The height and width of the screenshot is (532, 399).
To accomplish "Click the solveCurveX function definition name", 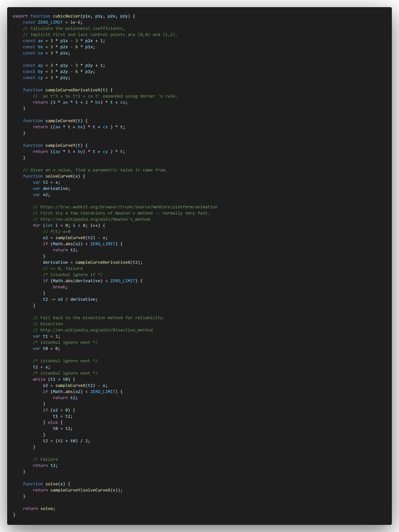I will click(x=59, y=176).
